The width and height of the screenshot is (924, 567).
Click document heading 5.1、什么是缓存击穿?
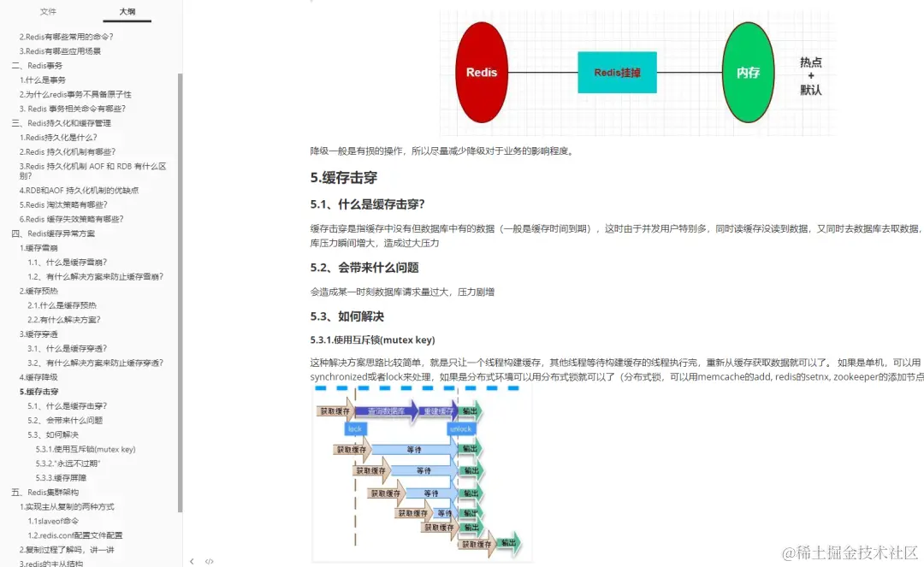point(367,204)
